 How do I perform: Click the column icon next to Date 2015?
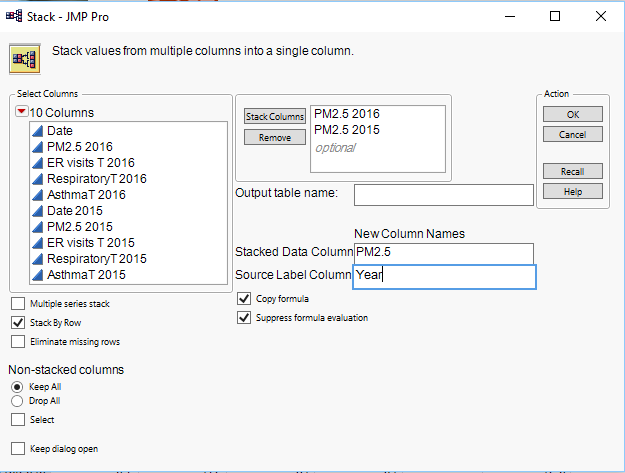pyautogui.click(x=37, y=211)
